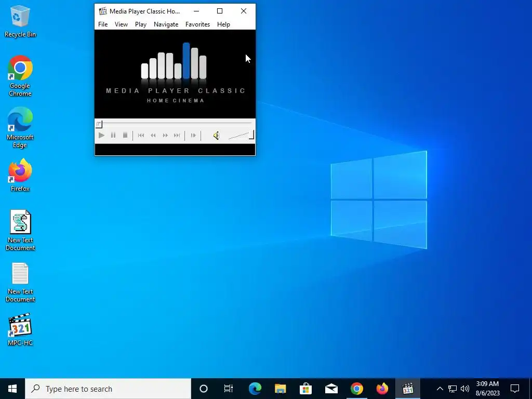Open the File menu

coord(103,24)
